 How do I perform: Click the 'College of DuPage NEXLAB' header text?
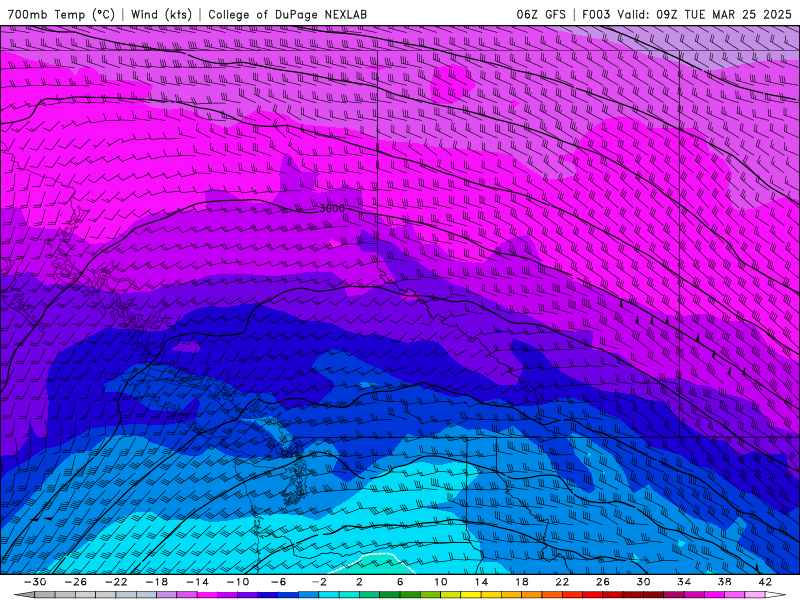click(x=287, y=14)
